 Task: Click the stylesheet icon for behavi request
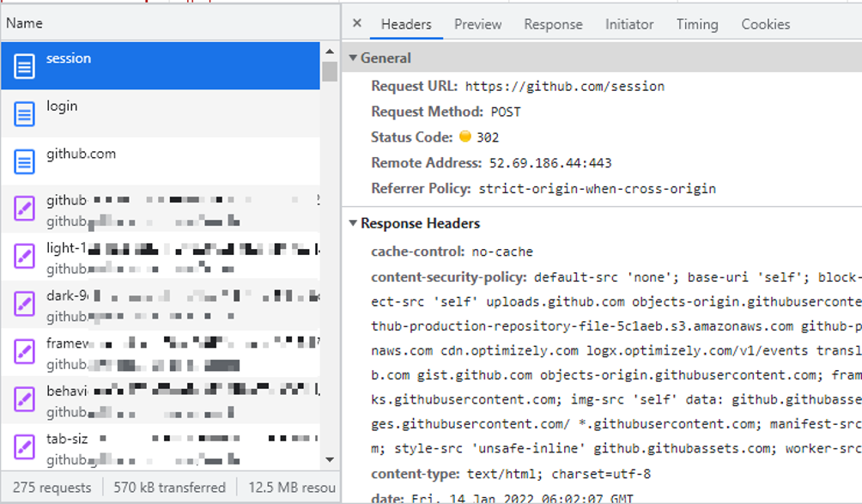24,400
